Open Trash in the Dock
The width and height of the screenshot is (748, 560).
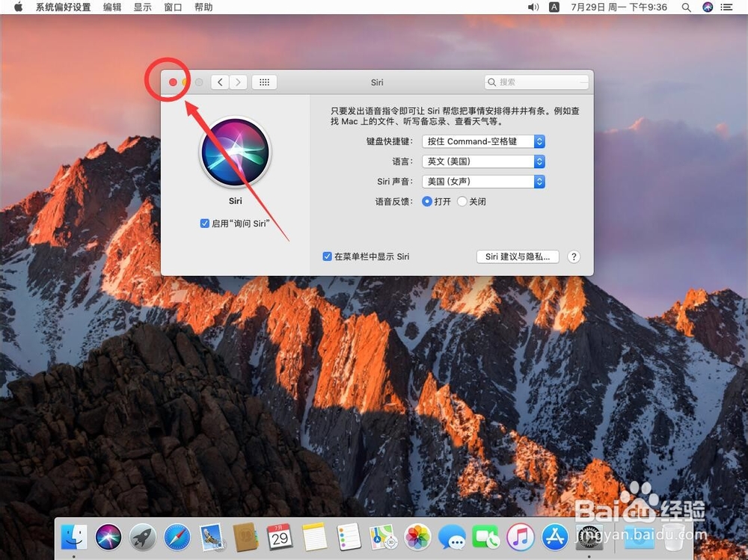[x=673, y=537]
